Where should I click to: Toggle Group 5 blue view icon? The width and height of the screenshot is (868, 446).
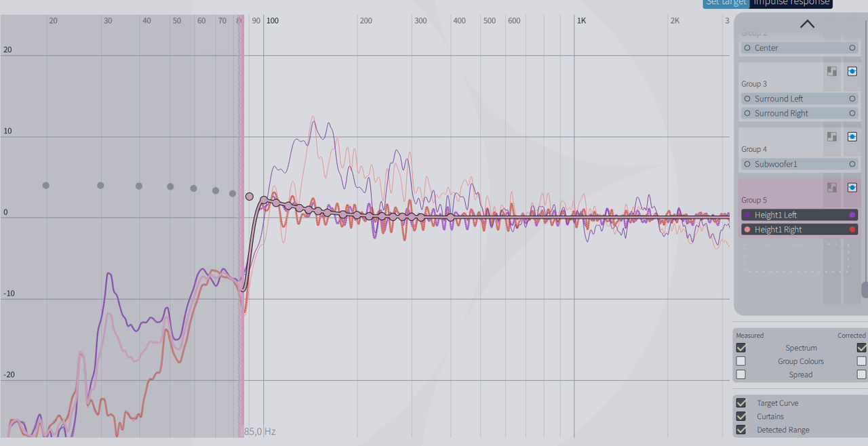(852, 187)
